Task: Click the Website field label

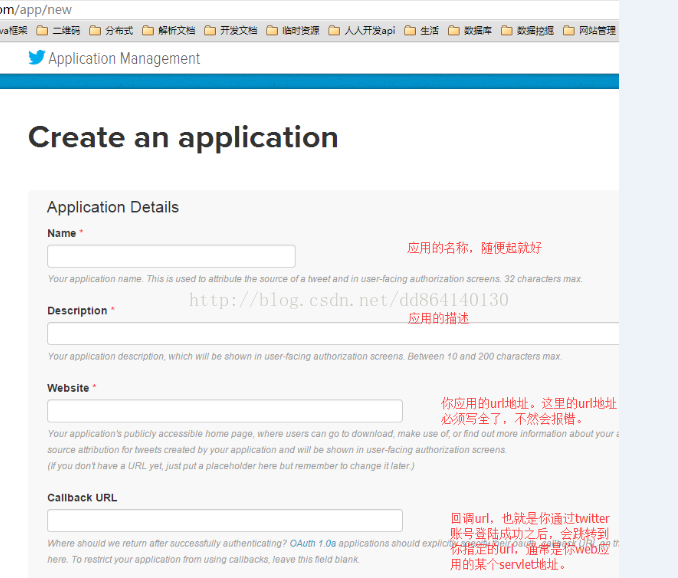Action: pyautogui.click(x=68, y=388)
